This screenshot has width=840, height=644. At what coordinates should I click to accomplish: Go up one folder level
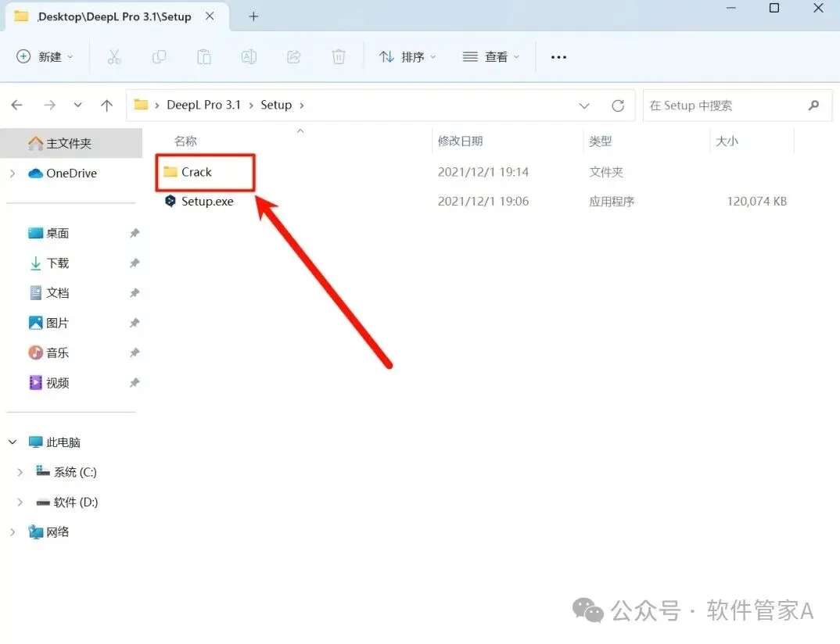click(106, 106)
